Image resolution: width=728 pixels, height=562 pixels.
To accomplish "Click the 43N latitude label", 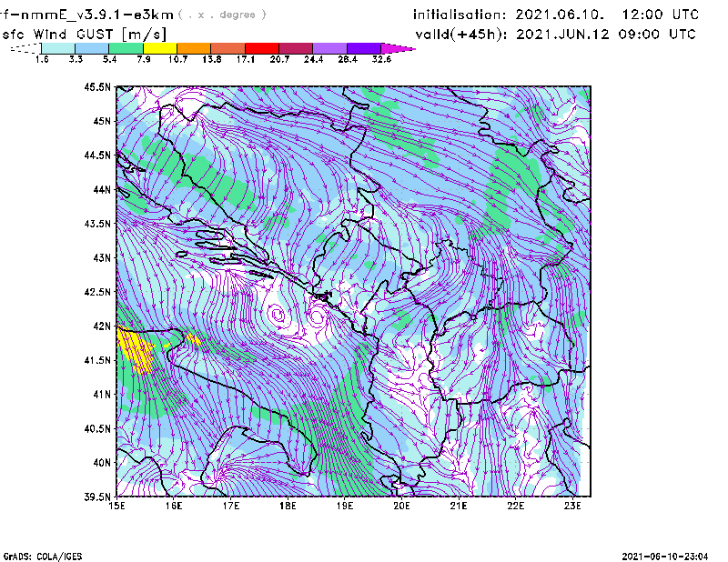I will pyautogui.click(x=102, y=257).
